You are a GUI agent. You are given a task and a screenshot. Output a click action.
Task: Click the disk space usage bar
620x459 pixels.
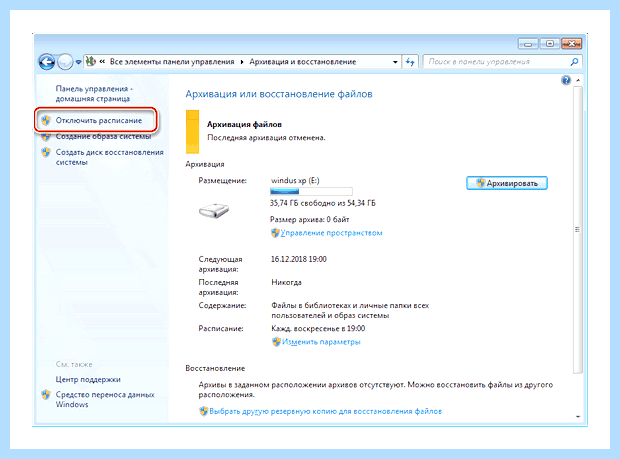click(x=311, y=192)
